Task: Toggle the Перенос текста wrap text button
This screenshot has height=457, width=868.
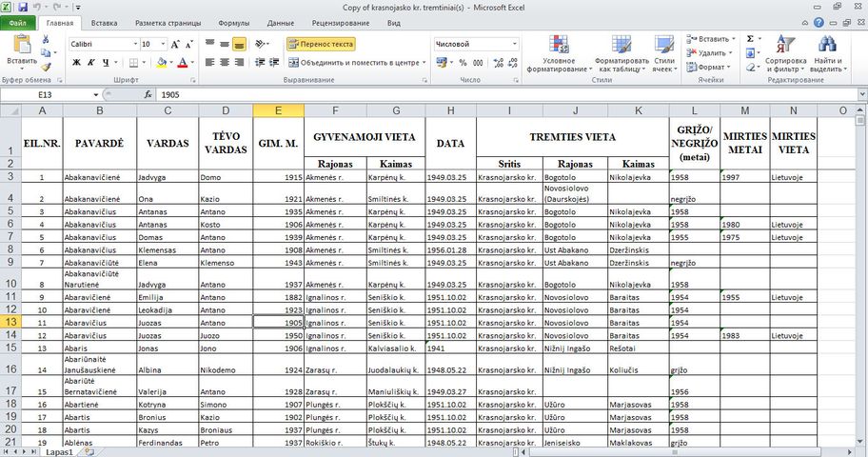Action: (x=321, y=44)
